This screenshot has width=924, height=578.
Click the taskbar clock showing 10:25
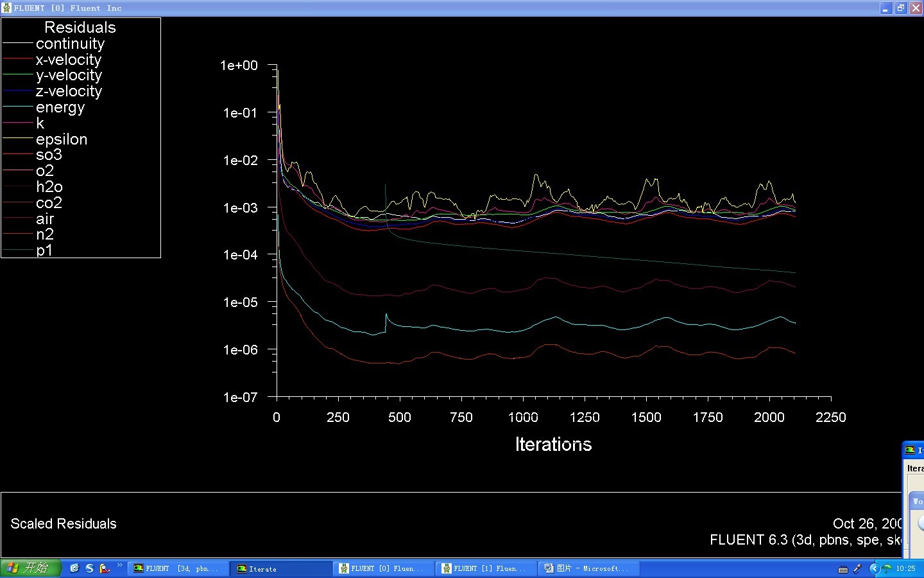click(906, 568)
